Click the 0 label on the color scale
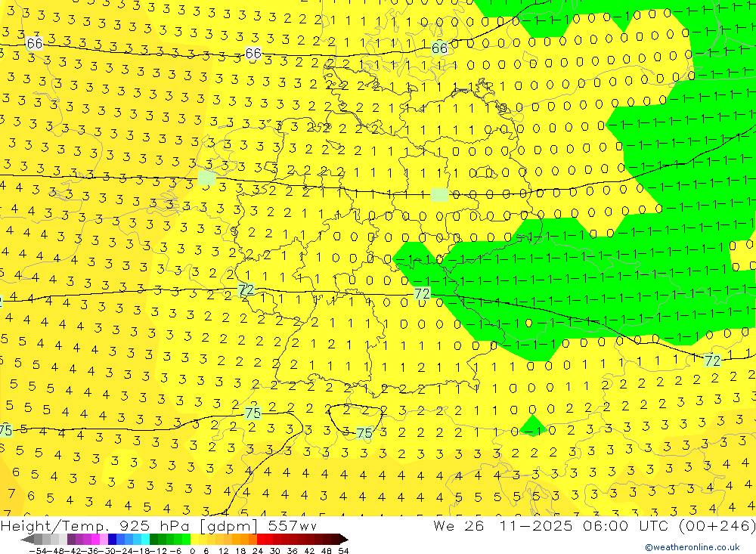This screenshot has height=554, width=756. coord(192,551)
